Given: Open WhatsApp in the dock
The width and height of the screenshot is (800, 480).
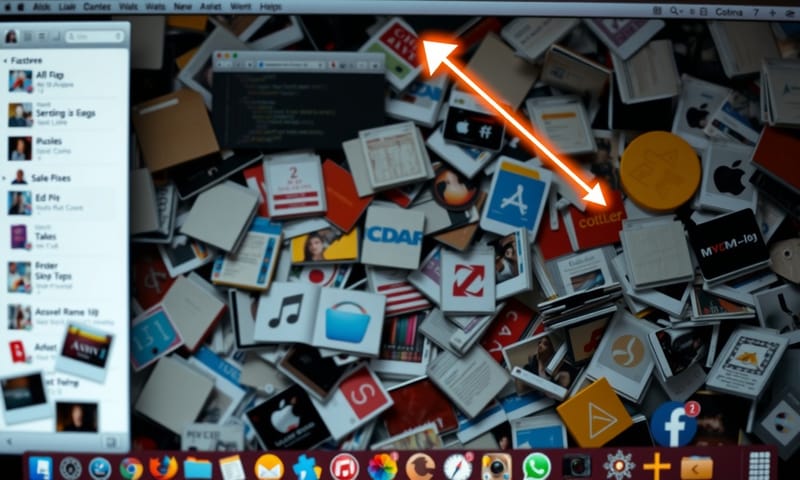Looking at the screenshot, I should pos(537,466).
